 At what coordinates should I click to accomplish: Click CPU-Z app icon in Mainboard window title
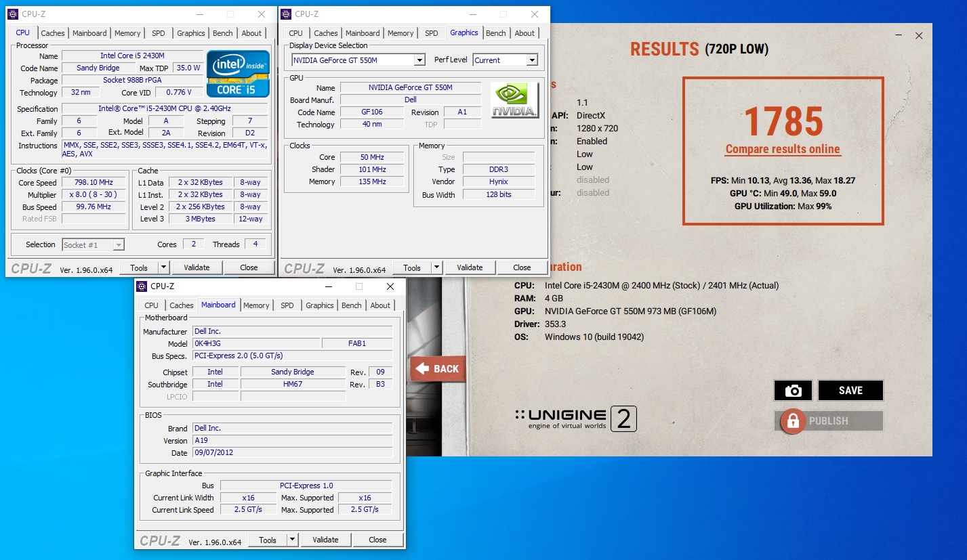point(142,286)
